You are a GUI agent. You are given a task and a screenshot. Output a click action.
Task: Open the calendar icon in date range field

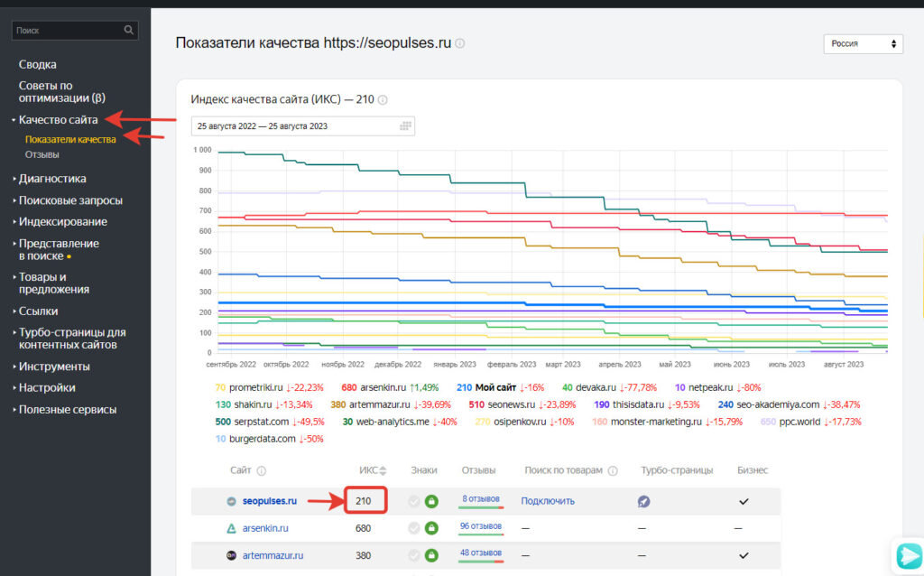click(405, 125)
